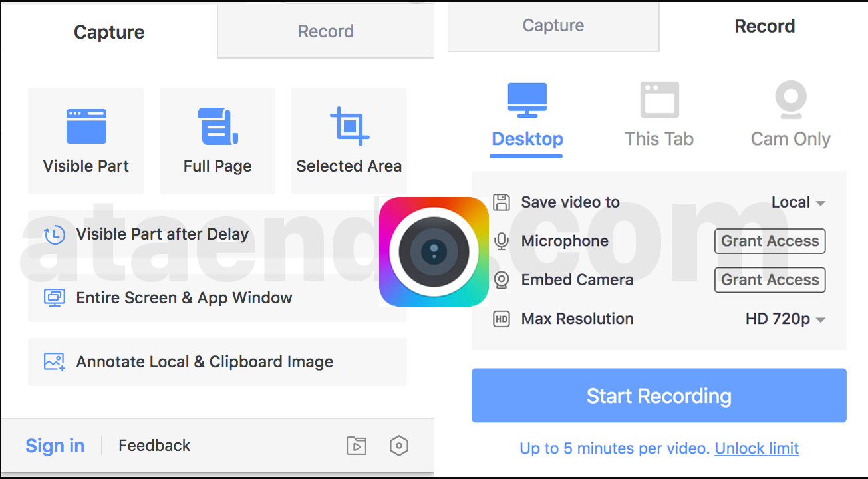The image size is (868, 479).
Task: Select the This Tab recording mode label
Action: pyautogui.click(x=659, y=139)
